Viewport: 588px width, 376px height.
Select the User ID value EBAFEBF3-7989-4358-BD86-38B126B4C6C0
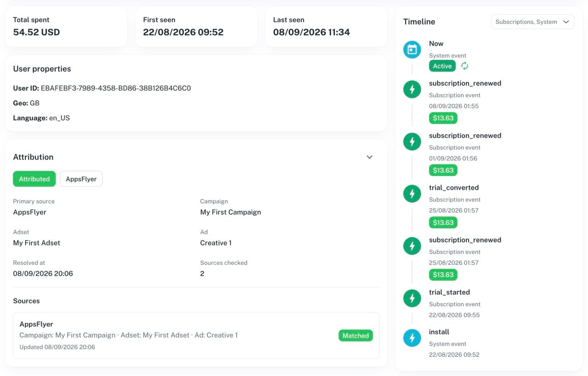point(116,88)
